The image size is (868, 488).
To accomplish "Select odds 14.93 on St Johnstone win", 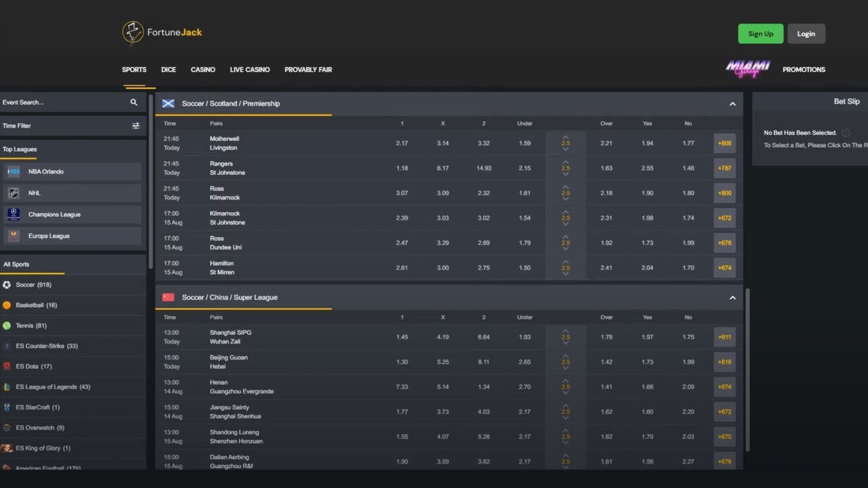I will click(484, 168).
